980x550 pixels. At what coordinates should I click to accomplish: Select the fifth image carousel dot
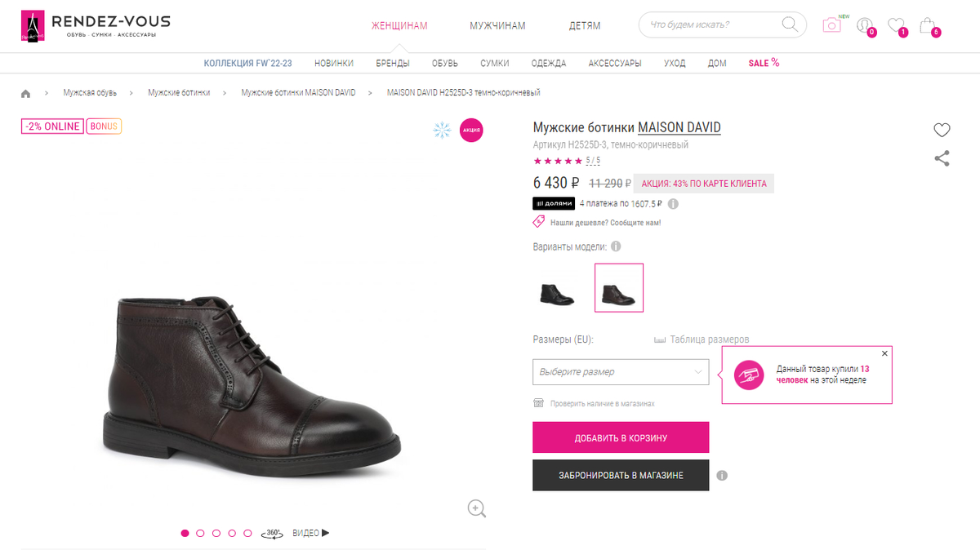click(x=247, y=533)
